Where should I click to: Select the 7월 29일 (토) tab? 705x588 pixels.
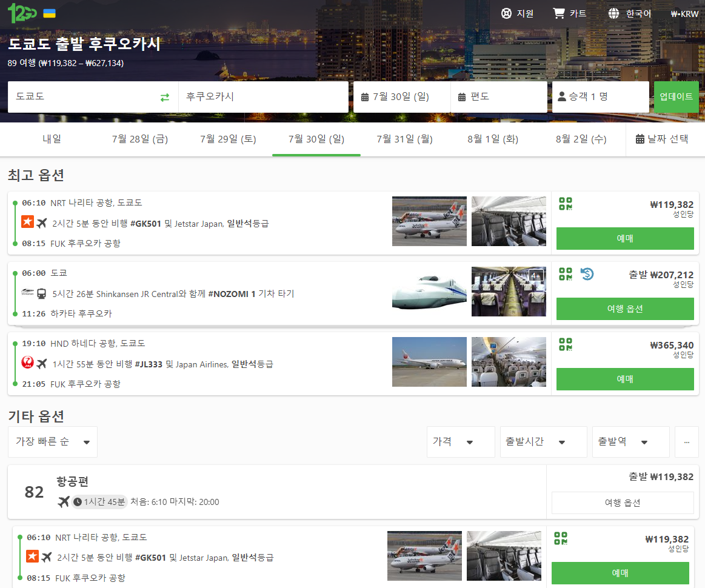[x=228, y=139]
